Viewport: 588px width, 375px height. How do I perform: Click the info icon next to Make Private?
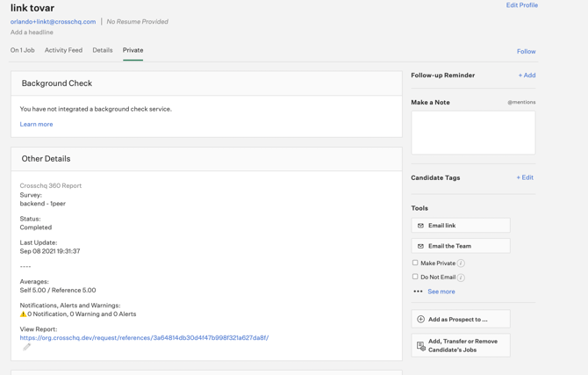click(x=462, y=263)
